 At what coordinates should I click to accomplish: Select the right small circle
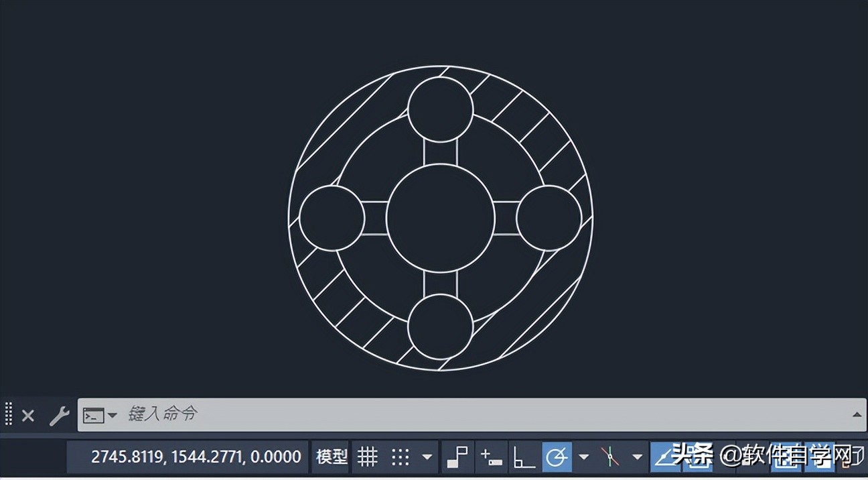549,218
